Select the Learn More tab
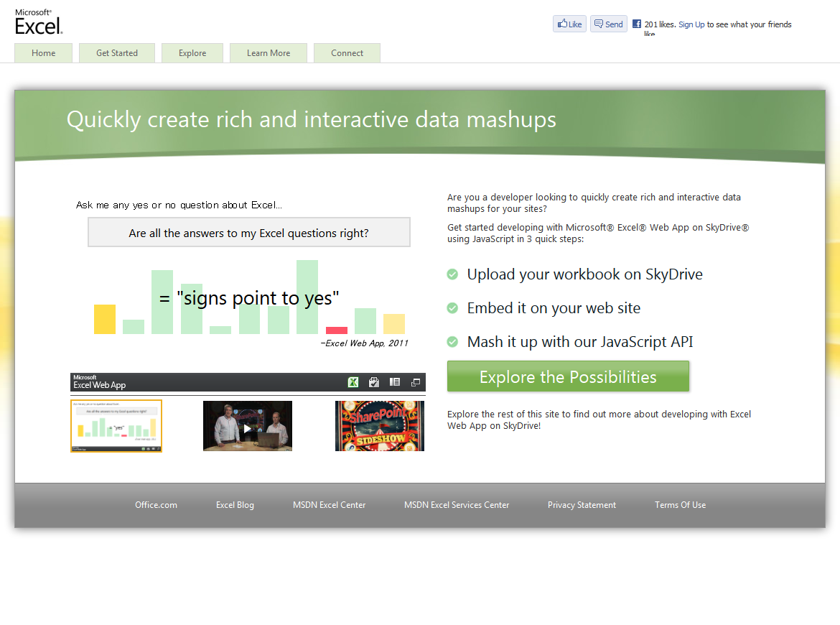Image resolution: width=840 pixels, height=625 pixels. coord(269,53)
